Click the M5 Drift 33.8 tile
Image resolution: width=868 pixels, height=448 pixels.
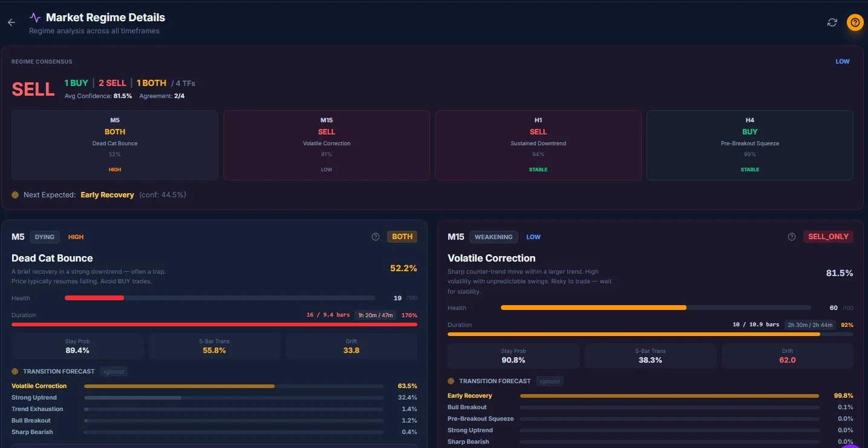coord(351,346)
